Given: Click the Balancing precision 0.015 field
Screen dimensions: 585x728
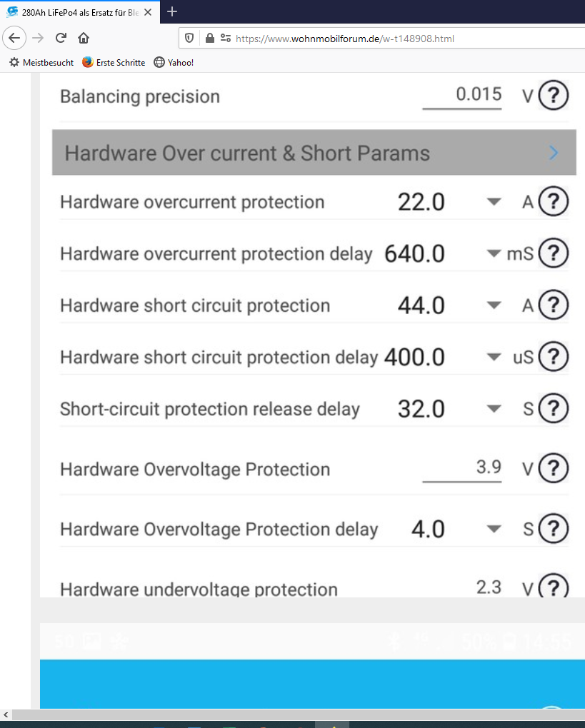Looking at the screenshot, I should coord(462,96).
